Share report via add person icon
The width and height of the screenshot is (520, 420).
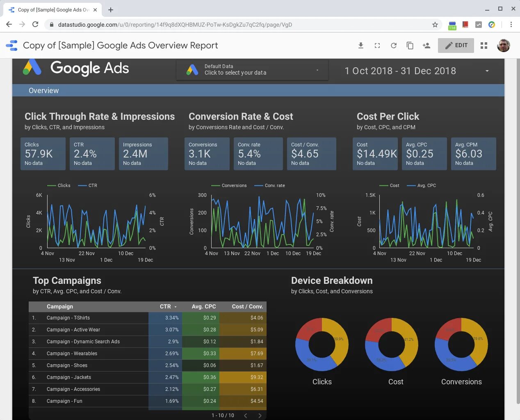click(426, 46)
